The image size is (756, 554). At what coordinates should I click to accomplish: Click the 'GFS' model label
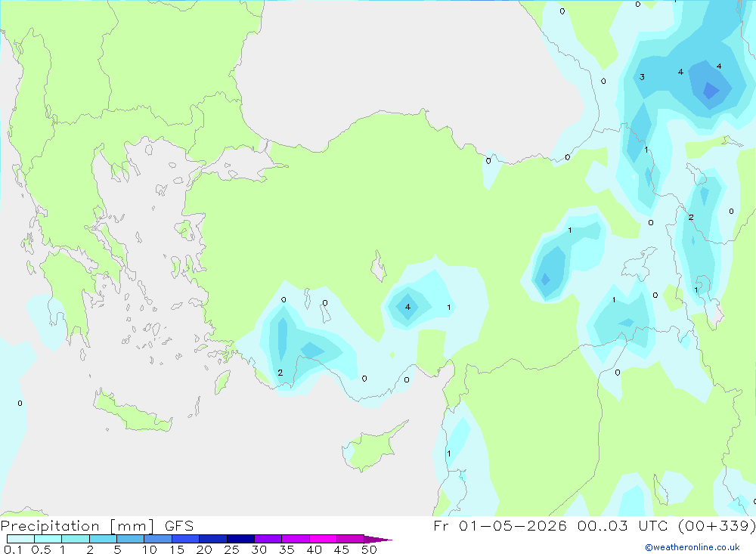pos(179,526)
